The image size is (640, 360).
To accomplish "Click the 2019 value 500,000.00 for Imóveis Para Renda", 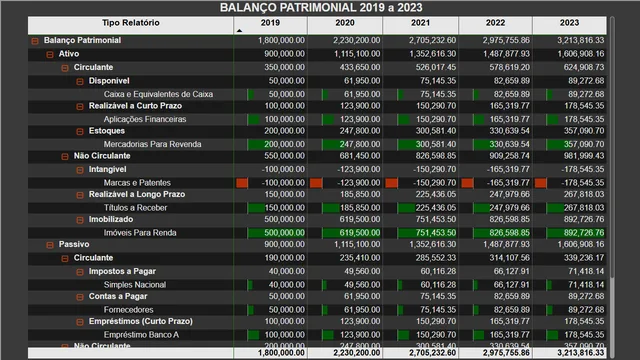I will 284,233.
